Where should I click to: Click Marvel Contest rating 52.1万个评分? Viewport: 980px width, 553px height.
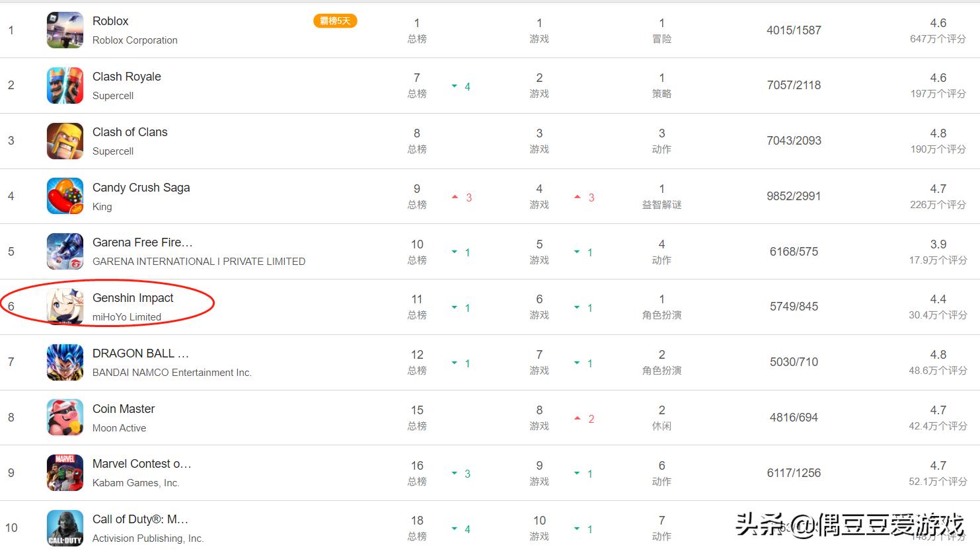(x=938, y=482)
